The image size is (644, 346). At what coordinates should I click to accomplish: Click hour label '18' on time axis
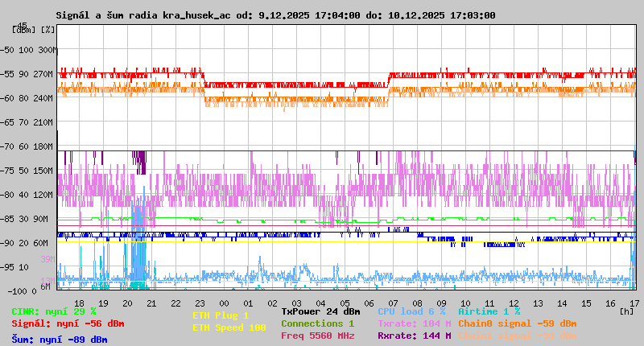(x=79, y=303)
